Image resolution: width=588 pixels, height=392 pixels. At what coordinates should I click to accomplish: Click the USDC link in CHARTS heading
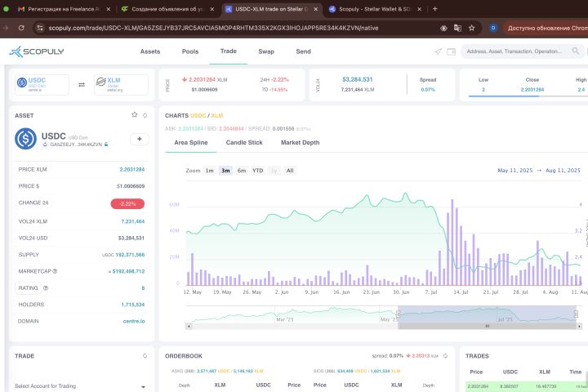(198, 115)
